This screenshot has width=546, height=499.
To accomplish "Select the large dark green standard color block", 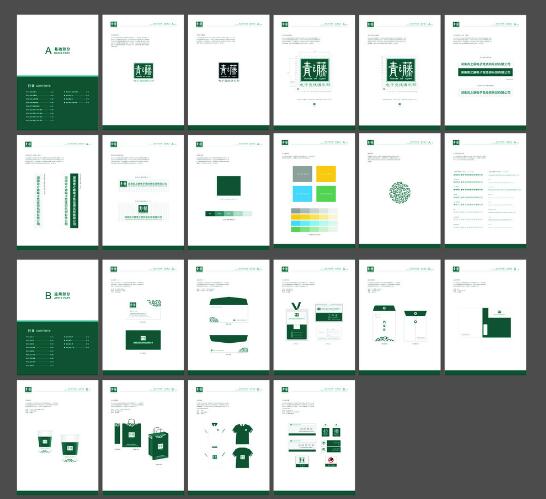I will click(229, 186).
